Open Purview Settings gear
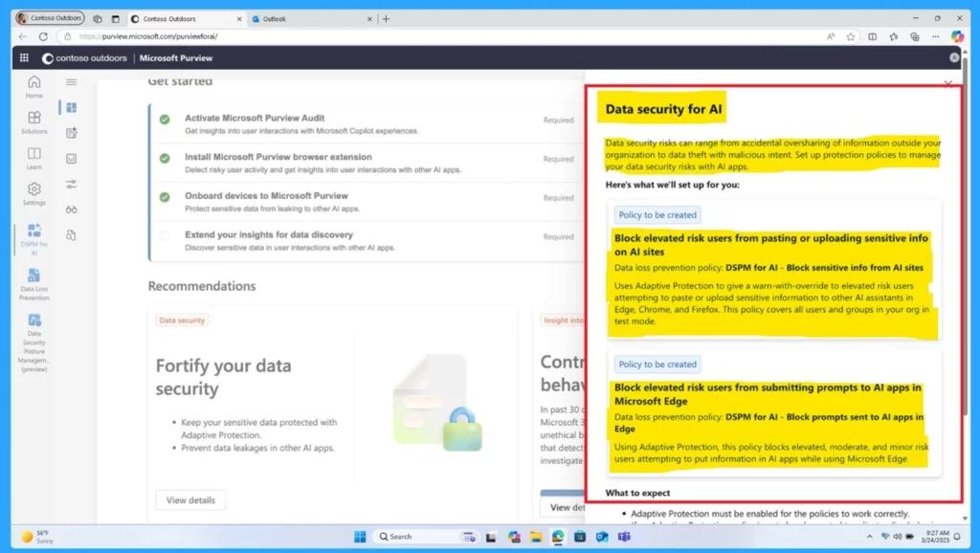Viewport: 980px width, 553px height. click(x=34, y=193)
